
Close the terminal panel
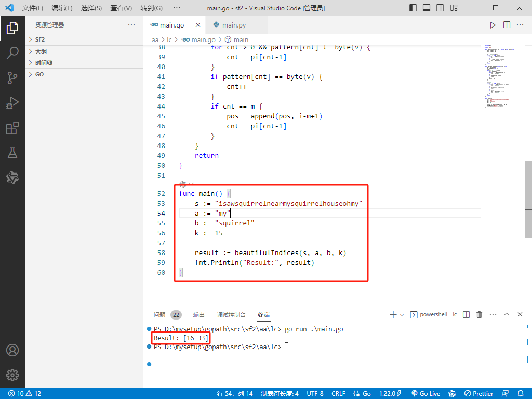point(520,314)
